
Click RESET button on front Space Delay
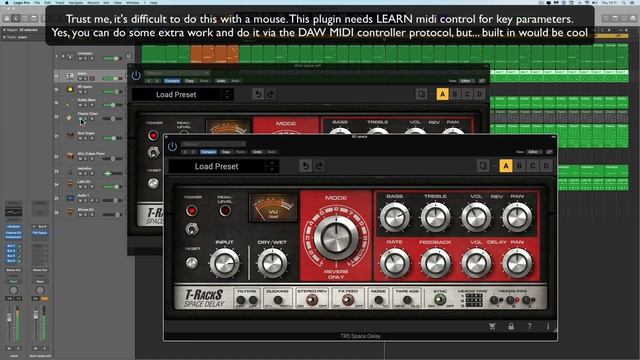click(x=191, y=263)
